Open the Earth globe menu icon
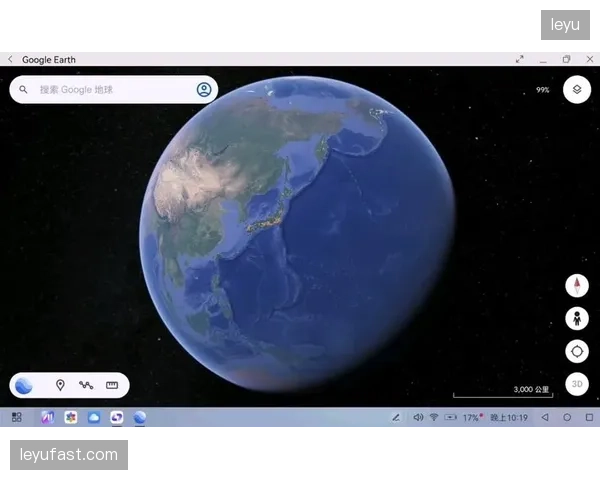This screenshot has width=600, height=480. tap(24, 385)
